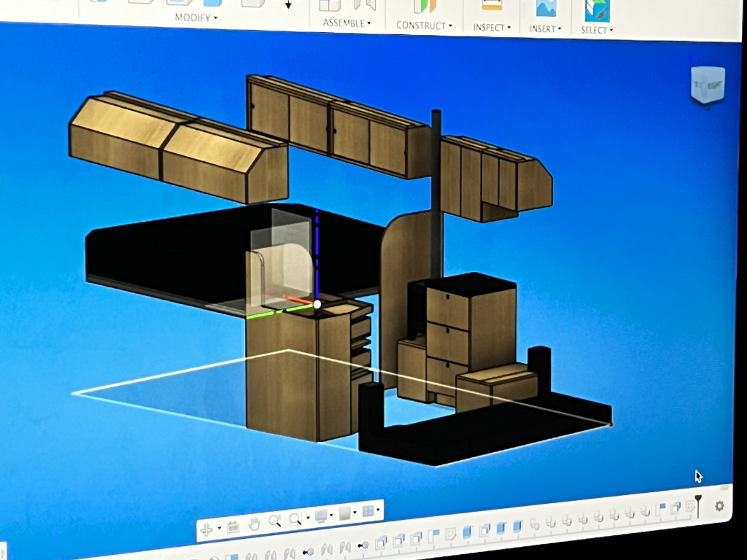Viewport: 747px width, 560px height.
Task: Select the Pan hand tool
Action: tap(254, 524)
